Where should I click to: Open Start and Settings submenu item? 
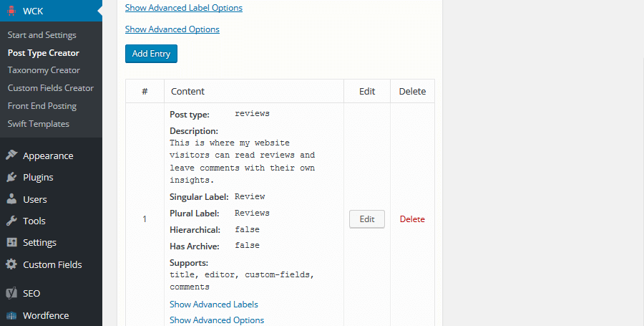[42, 35]
